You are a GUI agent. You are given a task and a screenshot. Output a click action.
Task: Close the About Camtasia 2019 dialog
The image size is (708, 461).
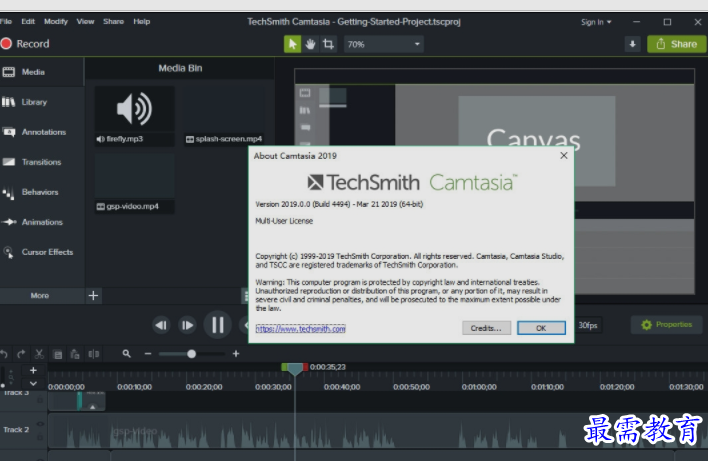564,156
